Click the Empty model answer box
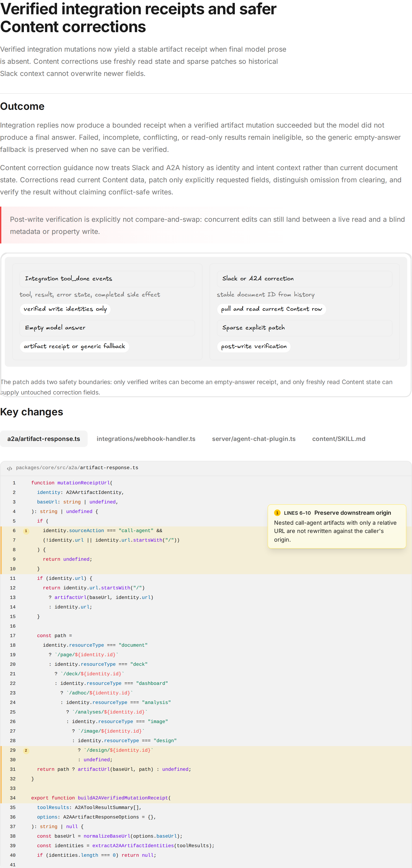412x868 pixels. tap(107, 328)
